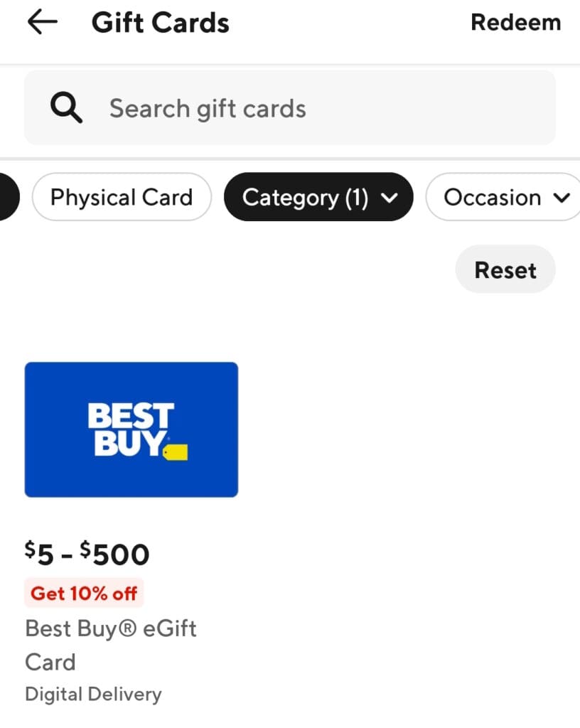Open the Occasion chevron arrow
Image resolution: width=580 pixels, height=728 pixels.
[561, 197]
